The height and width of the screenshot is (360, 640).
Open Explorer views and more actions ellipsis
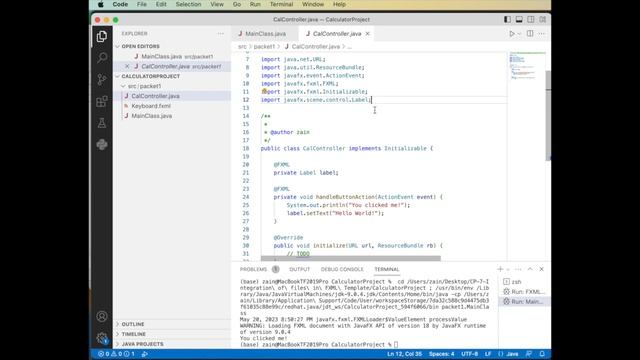point(221,33)
